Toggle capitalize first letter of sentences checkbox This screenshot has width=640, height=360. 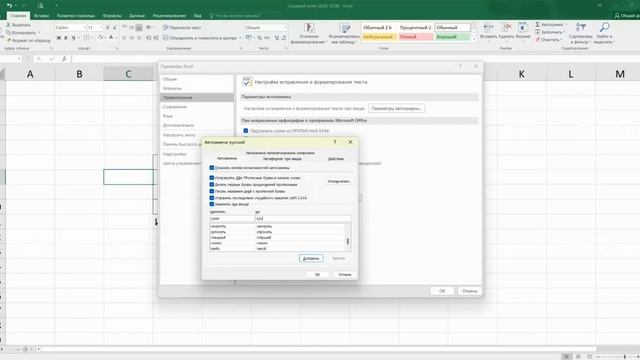pos(212,184)
